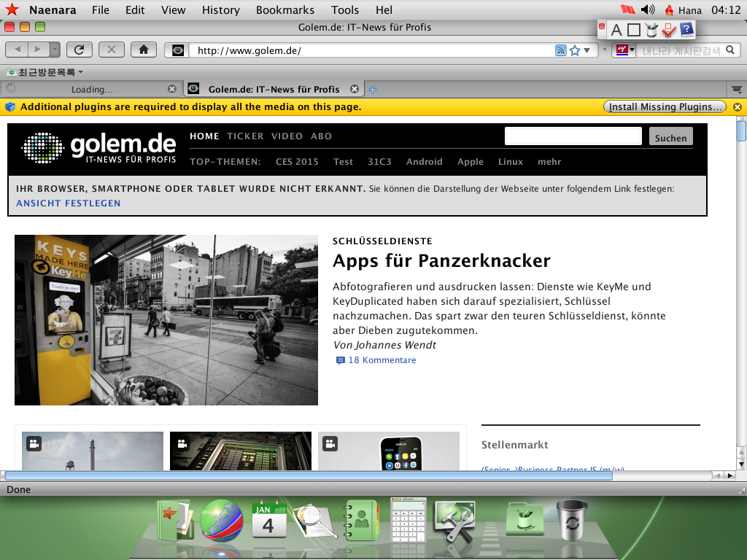Screen dimensions: 747x560
Task: Reload the current page
Action: (79, 50)
